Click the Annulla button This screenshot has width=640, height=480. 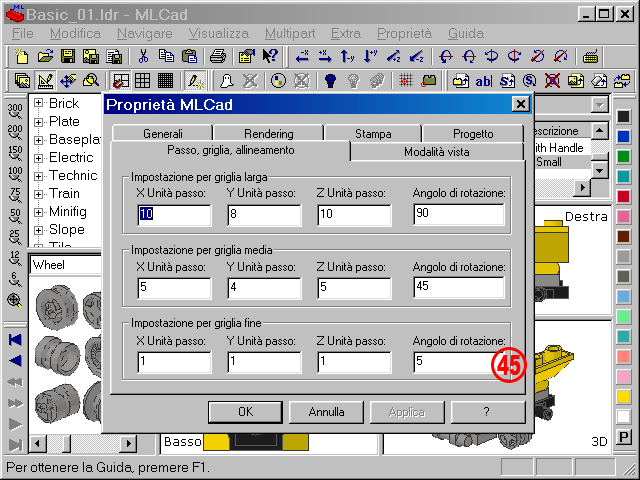[x=326, y=412]
